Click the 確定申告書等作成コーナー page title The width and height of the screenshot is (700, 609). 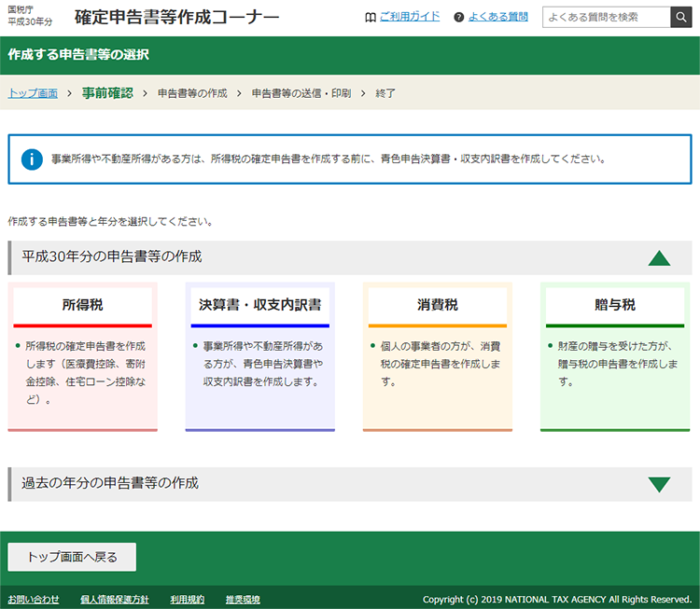[176, 17]
